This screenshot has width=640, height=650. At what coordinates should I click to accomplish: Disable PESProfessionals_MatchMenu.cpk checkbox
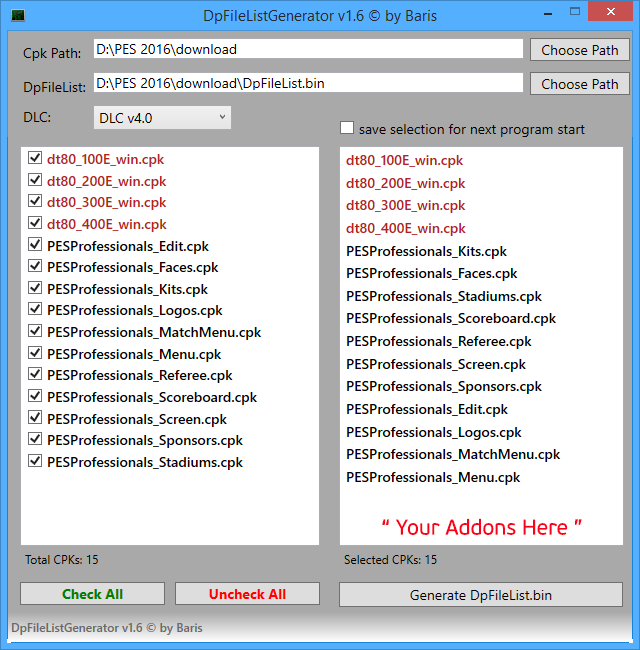tap(35, 331)
